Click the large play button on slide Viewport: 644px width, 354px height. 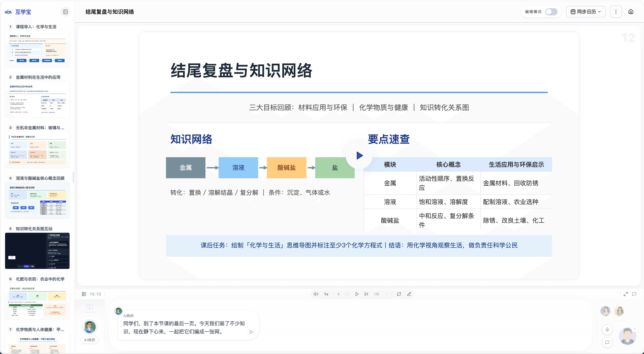(x=359, y=156)
